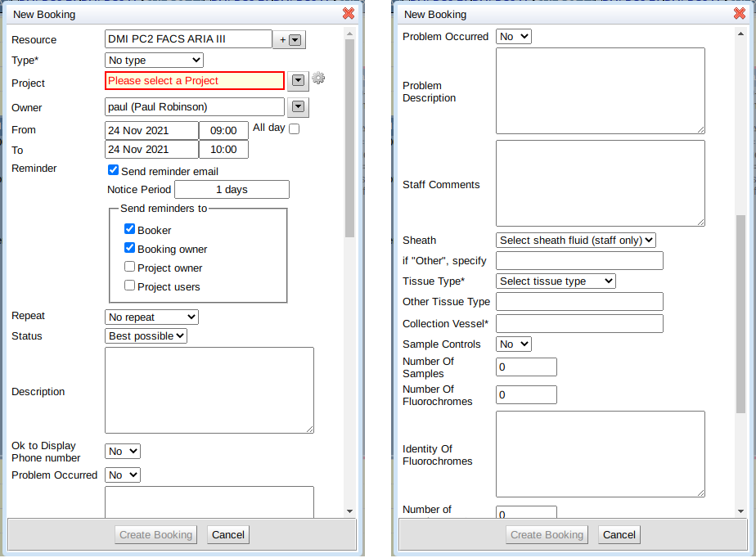Open the Project list arrow button
This screenshot has height=558, width=756.
pyautogui.click(x=298, y=79)
